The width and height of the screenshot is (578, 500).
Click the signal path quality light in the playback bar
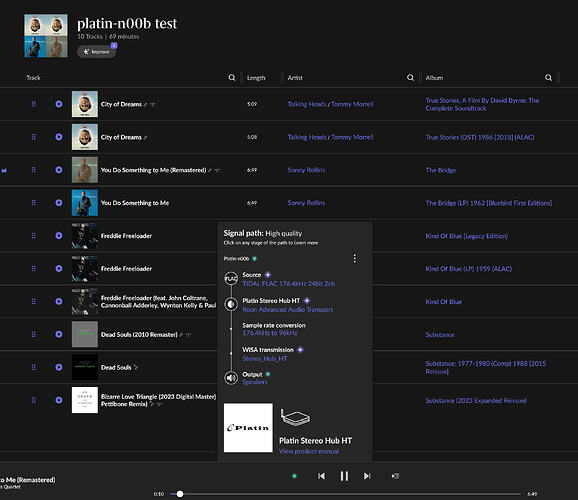coord(294,476)
